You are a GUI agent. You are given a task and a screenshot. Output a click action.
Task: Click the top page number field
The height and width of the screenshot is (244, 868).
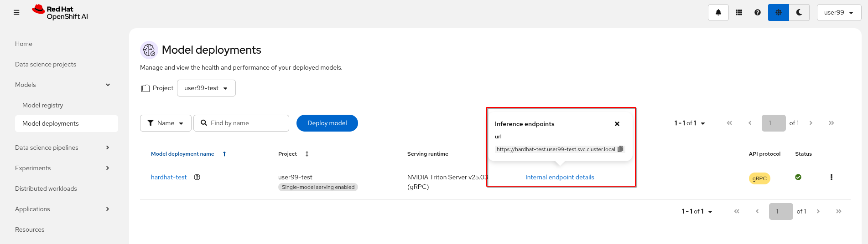774,123
